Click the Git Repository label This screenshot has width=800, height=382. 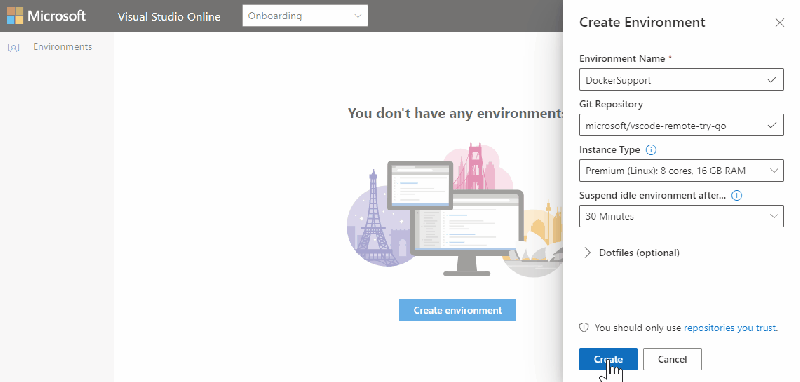click(611, 104)
